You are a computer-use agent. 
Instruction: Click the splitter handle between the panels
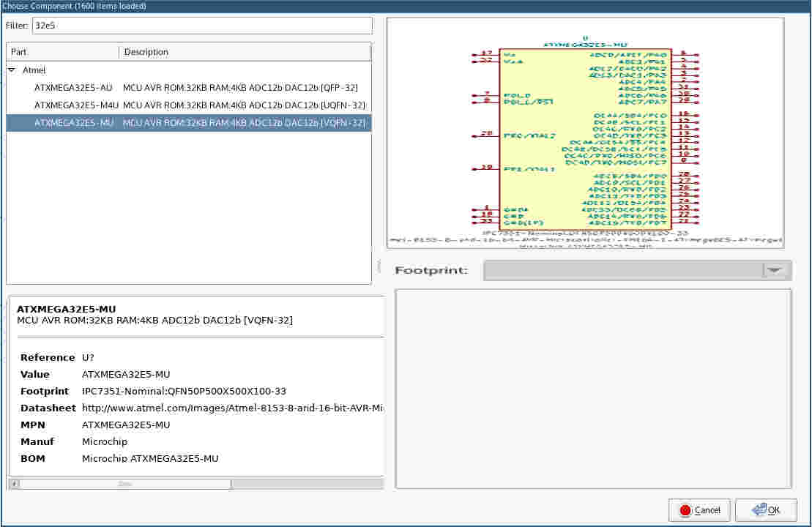[379, 265]
